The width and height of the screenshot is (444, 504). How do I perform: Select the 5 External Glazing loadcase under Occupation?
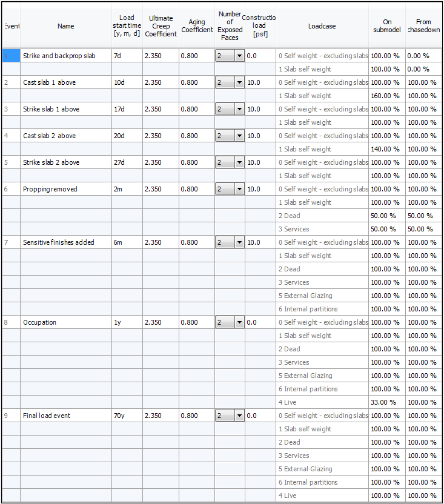tap(322, 376)
